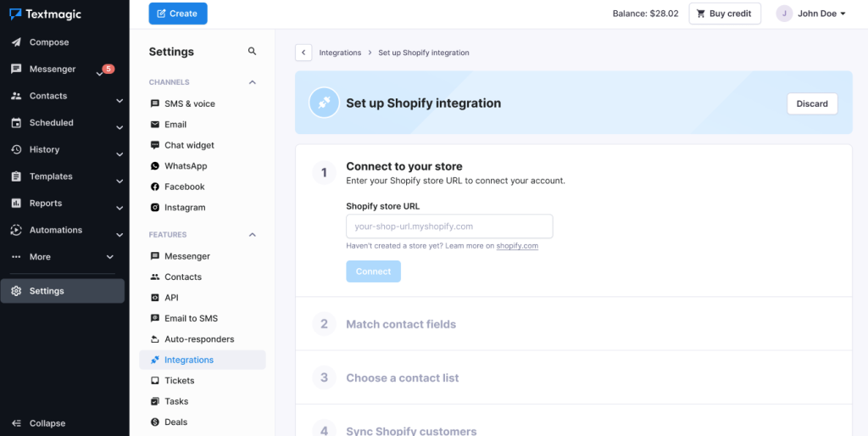Collapse the Features section chevron
The height and width of the screenshot is (436, 868).
coord(253,235)
